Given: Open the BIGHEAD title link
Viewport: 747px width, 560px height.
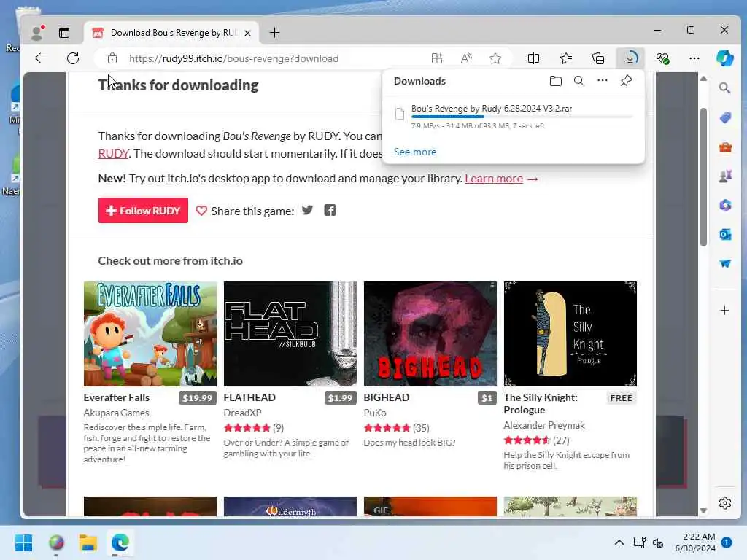Looking at the screenshot, I should pyautogui.click(x=387, y=397).
